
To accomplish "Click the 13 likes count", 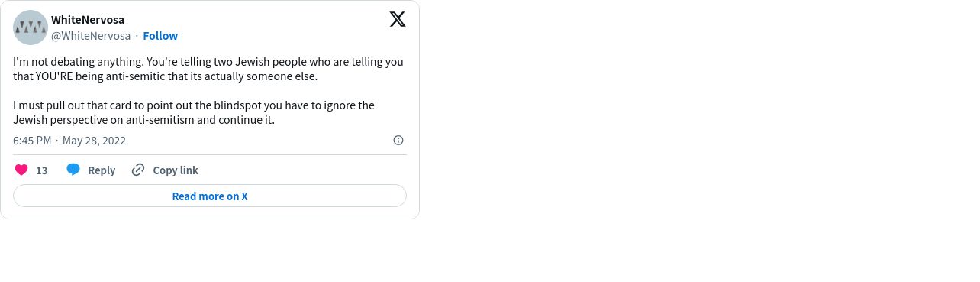I will click(x=42, y=170).
